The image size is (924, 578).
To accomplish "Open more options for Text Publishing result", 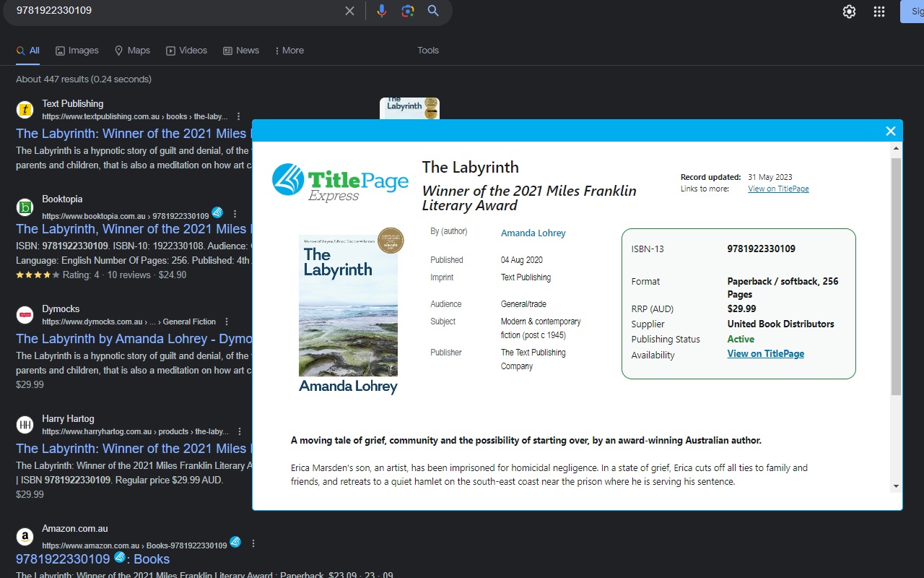I will pyautogui.click(x=239, y=116).
